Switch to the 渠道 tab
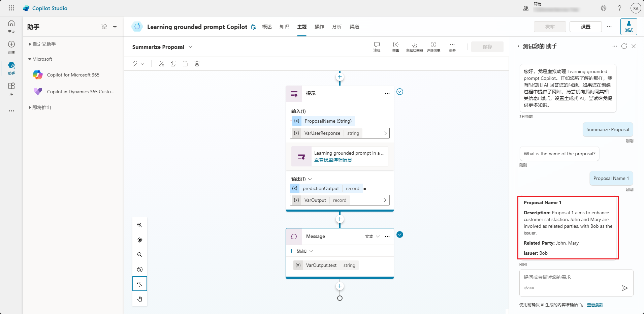 point(354,27)
